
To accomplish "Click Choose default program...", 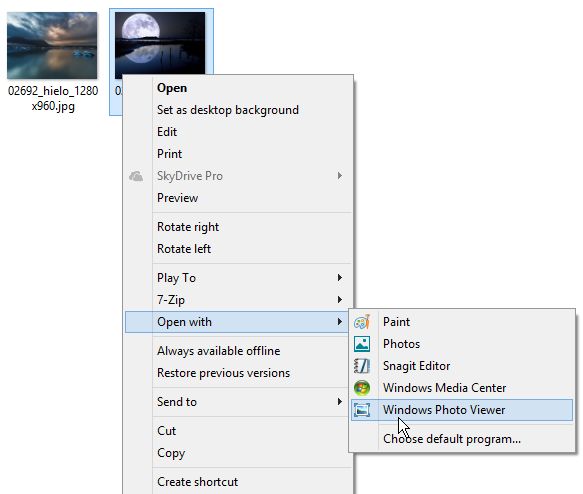I will click(x=462, y=439).
